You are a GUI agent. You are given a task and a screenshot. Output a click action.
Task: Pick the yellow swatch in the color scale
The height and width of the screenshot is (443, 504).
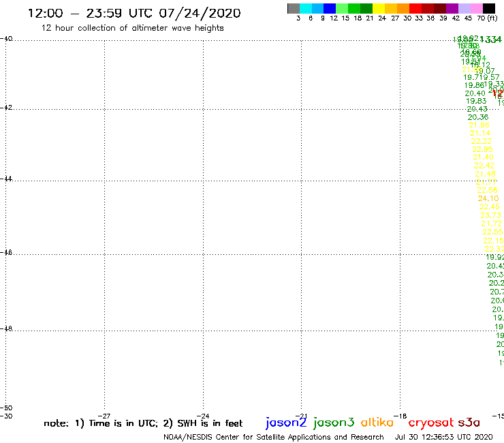[379, 8]
